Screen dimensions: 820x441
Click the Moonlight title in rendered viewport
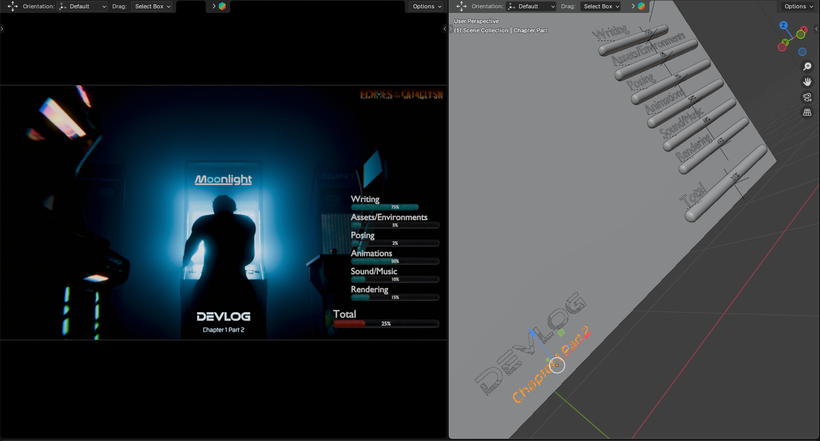pyautogui.click(x=223, y=179)
